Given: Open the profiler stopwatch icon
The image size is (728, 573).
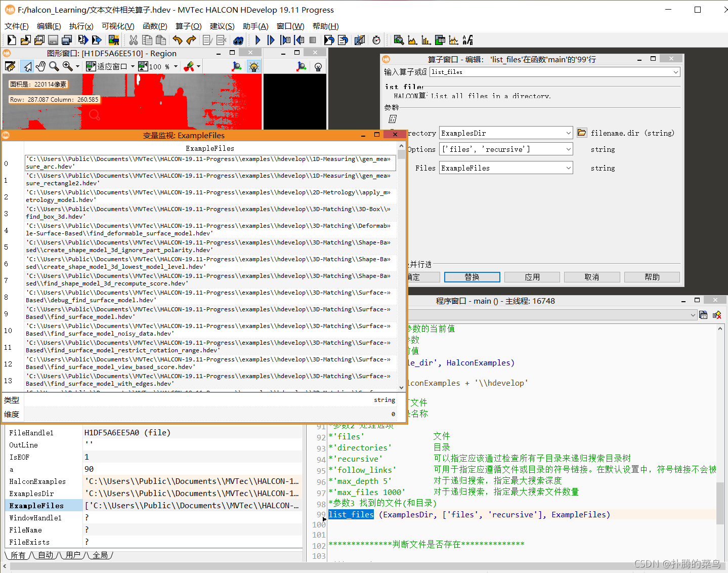Looking at the screenshot, I should point(376,40).
